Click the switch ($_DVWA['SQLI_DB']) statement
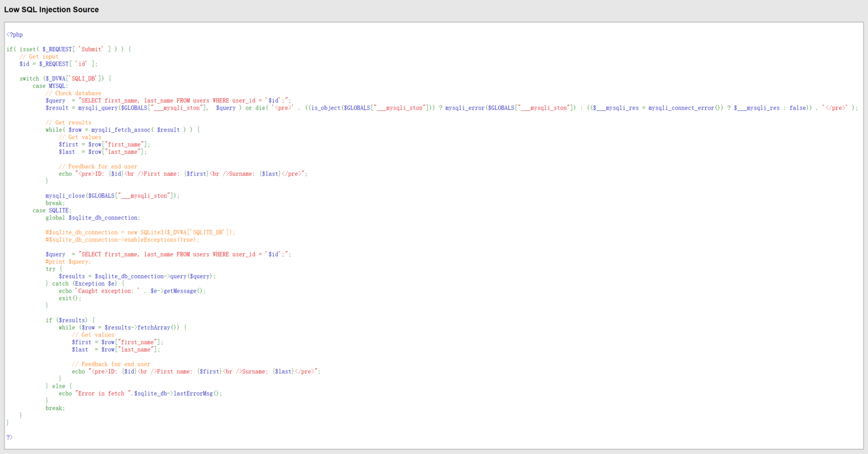This screenshot has height=454, width=868. pos(65,79)
